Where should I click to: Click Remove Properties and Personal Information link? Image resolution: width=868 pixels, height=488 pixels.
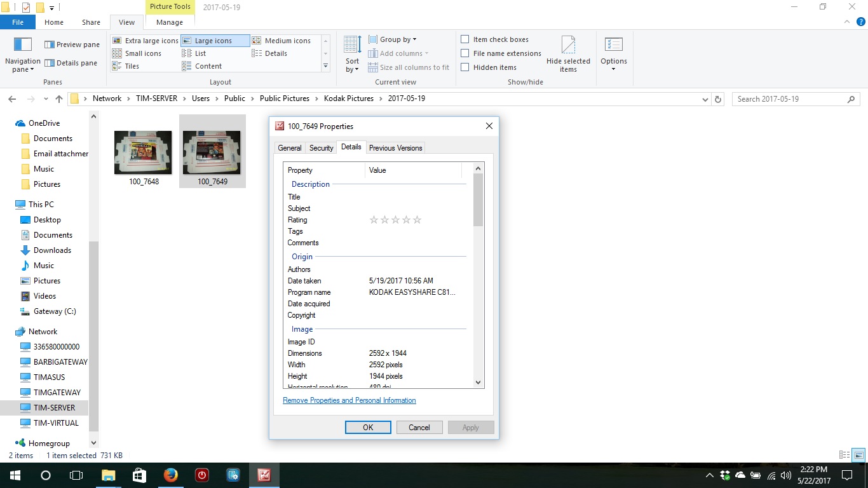[x=349, y=400]
